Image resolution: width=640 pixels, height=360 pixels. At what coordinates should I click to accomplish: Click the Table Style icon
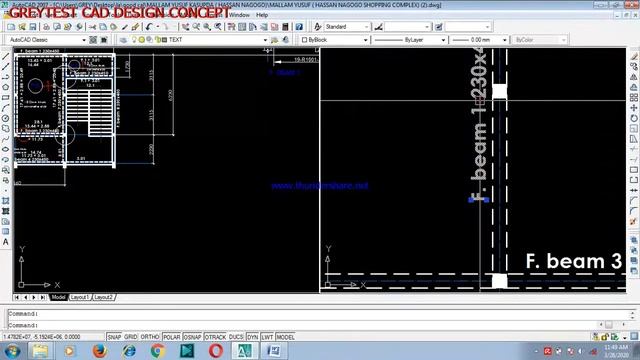(x=438, y=27)
